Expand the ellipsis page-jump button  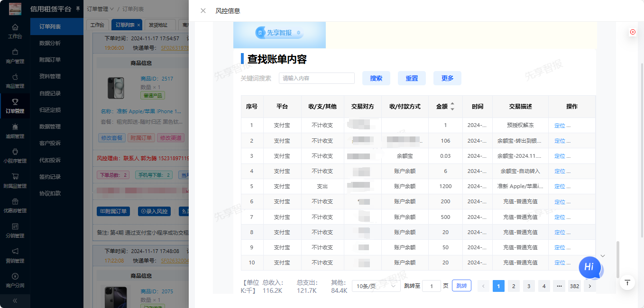559,286
